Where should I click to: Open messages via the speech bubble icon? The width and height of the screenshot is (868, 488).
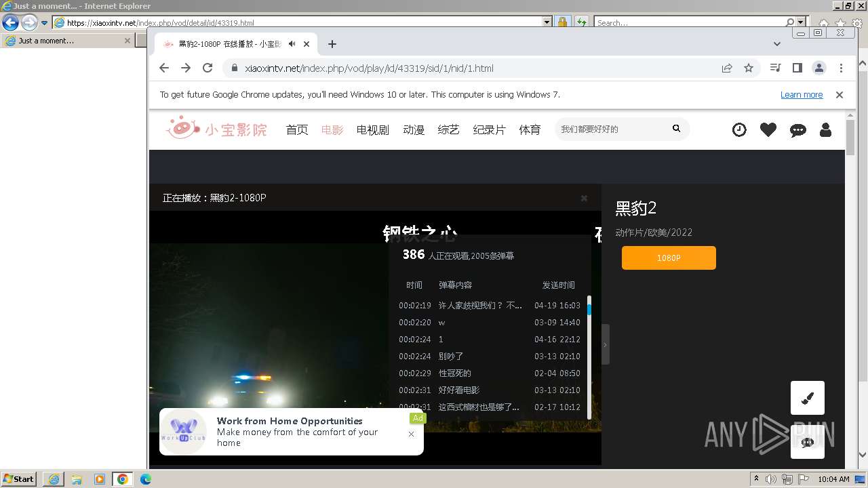click(798, 130)
